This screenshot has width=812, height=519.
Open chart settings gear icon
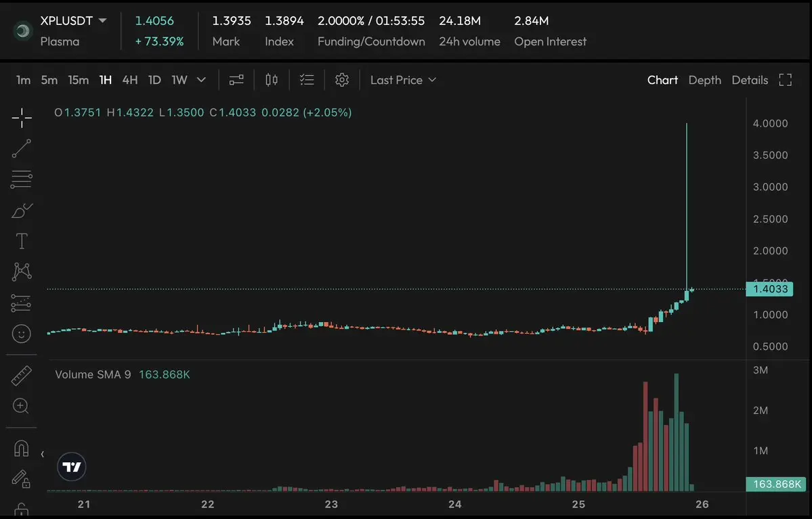pos(342,80)
